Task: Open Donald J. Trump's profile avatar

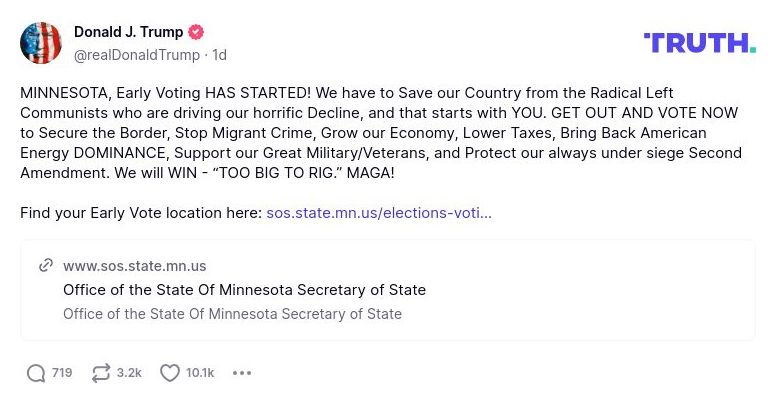Action: [41, 42]
